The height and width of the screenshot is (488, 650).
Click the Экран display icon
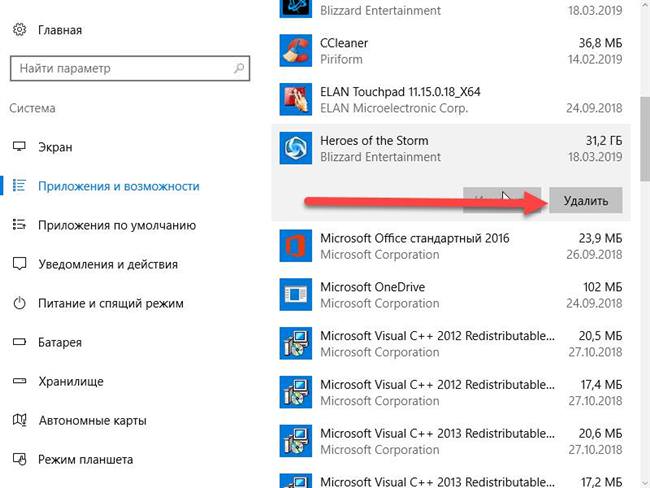[19, 147]
